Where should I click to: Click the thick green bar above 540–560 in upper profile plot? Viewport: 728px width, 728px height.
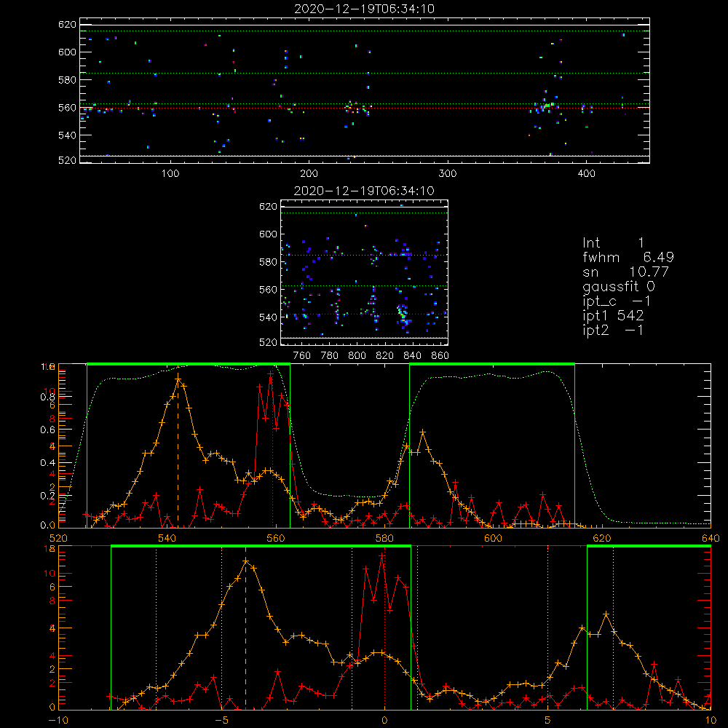189,365
